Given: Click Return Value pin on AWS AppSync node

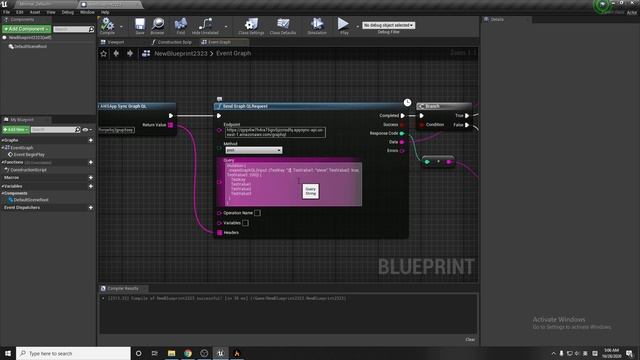Looking at the screenshot, I should (x=170, y=124).
